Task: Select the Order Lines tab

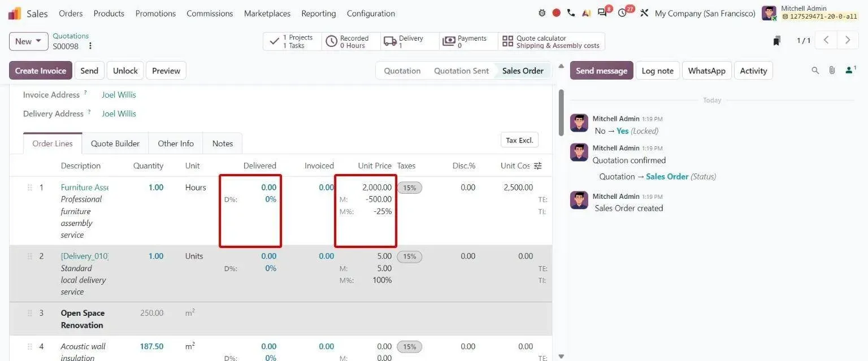Action: click(53, 143)
